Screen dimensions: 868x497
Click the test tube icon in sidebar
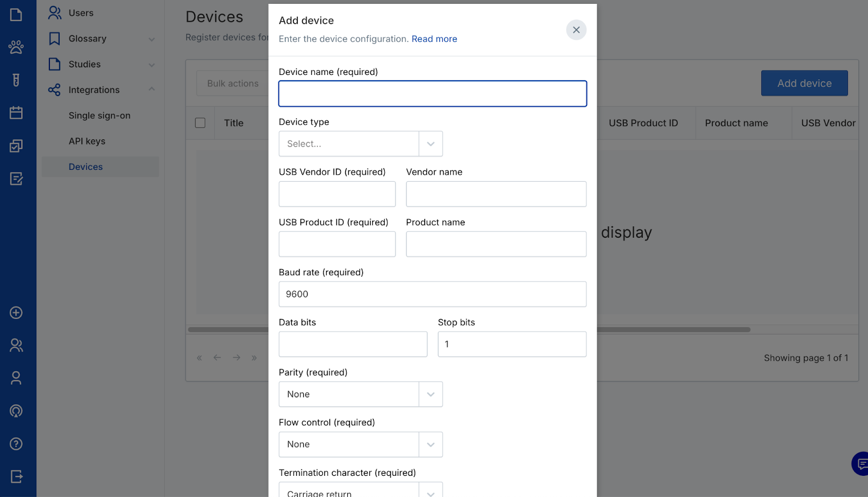pyautogui.click(x=16, y=80)
